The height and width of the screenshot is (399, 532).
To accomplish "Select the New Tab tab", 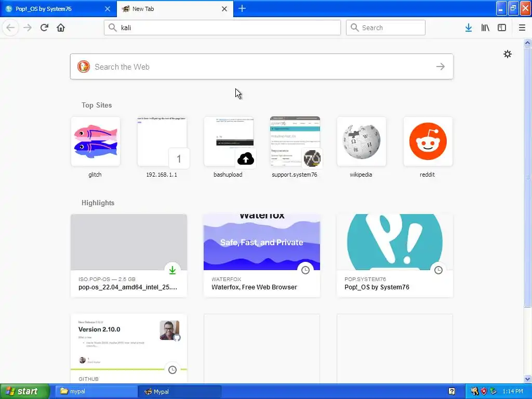I will point(175,9).
